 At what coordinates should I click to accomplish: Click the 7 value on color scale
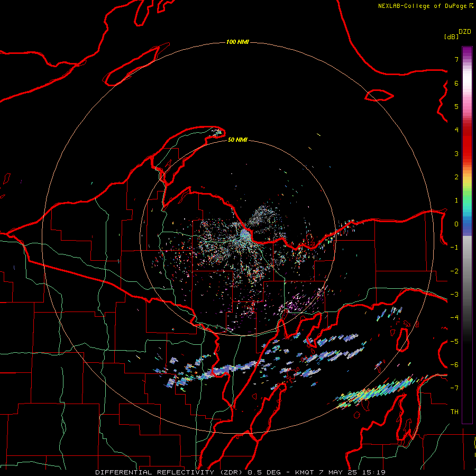click(x=456, y=59)
